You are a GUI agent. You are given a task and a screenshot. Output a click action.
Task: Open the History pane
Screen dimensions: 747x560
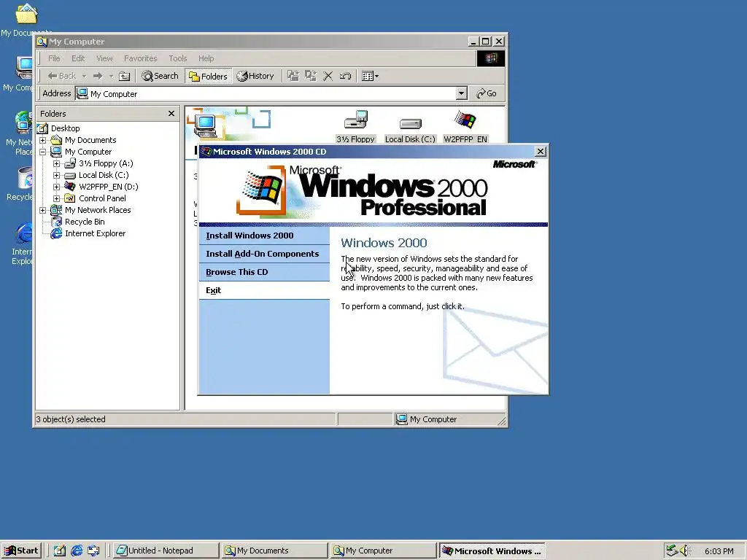tap(256, 76)
